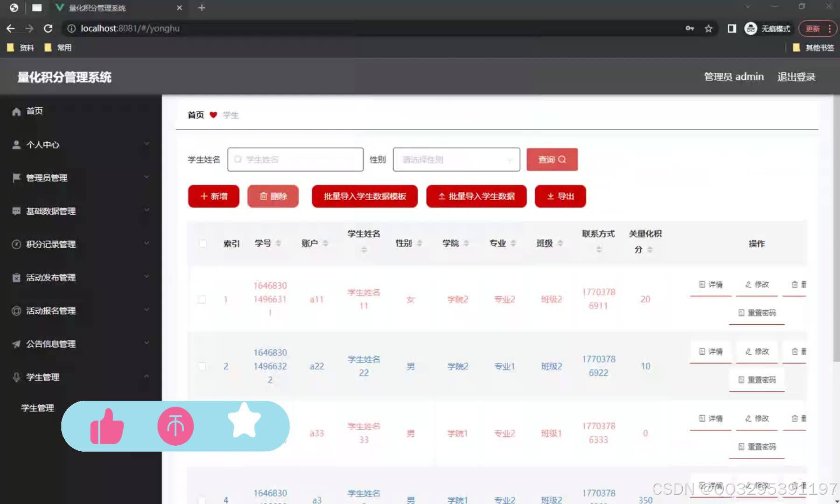Click the 新增 add button
Screen dimensions: 840x504
pyautogui.click(x=214, y=196)
